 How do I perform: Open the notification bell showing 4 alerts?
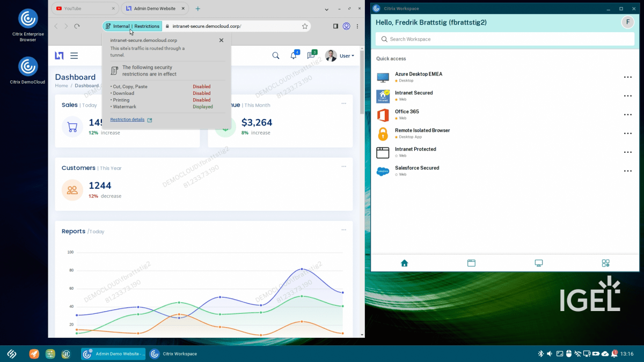click(294, 55)
